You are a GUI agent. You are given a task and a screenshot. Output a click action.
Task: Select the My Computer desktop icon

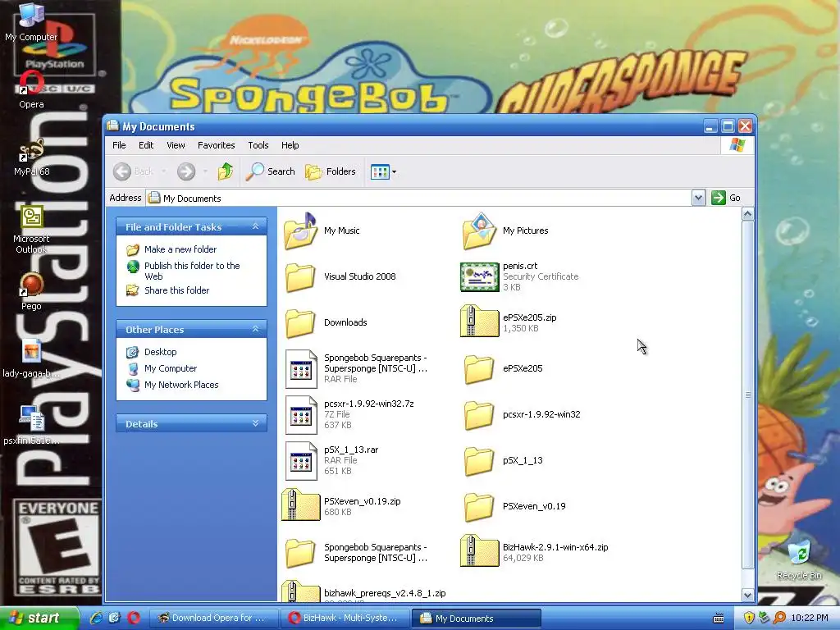tap(31, 22)
